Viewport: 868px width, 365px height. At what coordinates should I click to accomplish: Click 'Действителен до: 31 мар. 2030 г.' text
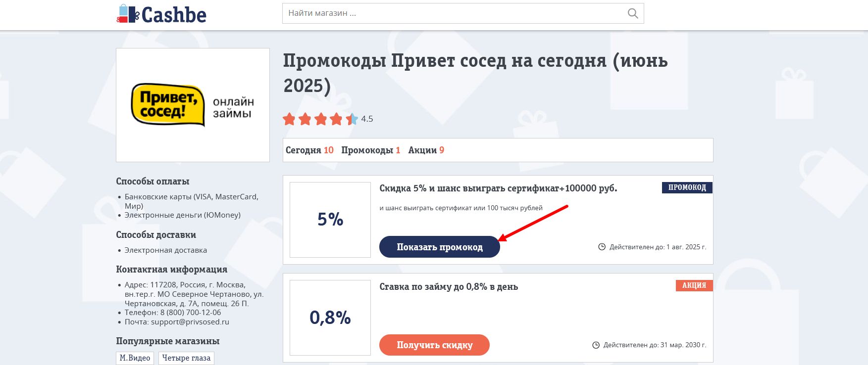655,345
